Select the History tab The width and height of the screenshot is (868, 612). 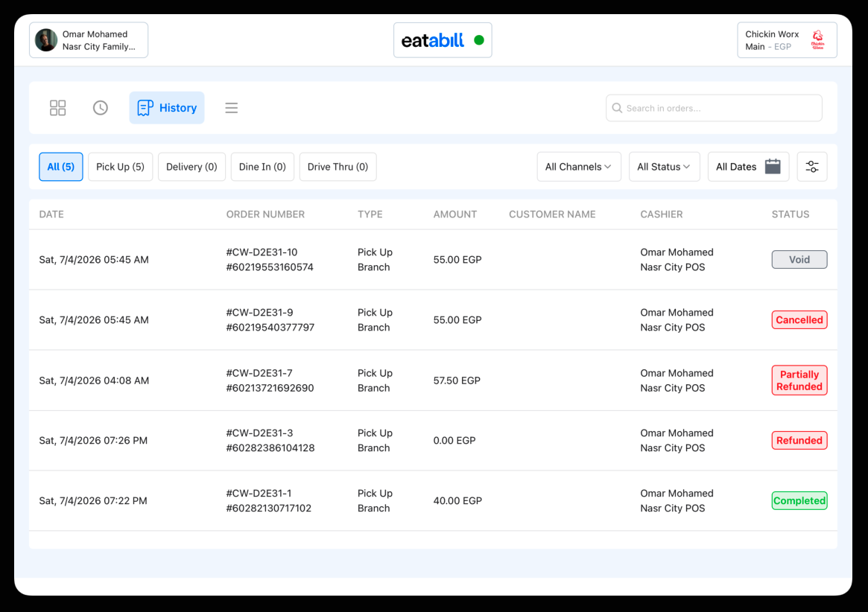(167, 108)
